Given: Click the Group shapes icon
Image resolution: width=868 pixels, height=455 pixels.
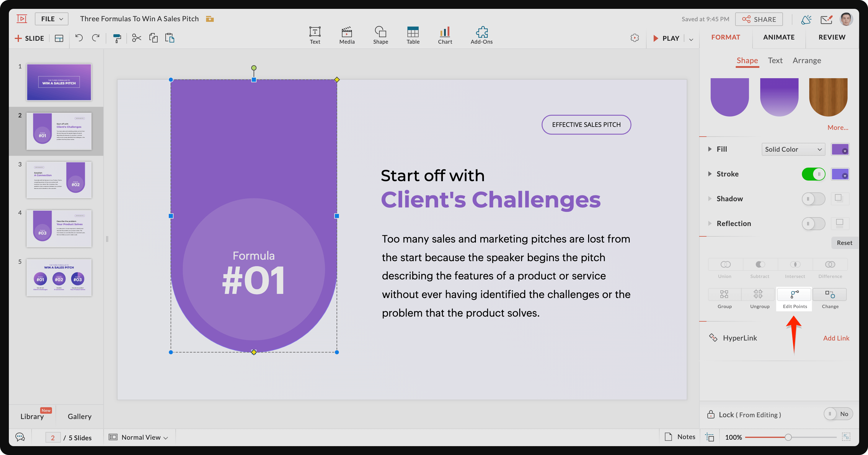Looking at the screenshot, I should pos(724,293).
